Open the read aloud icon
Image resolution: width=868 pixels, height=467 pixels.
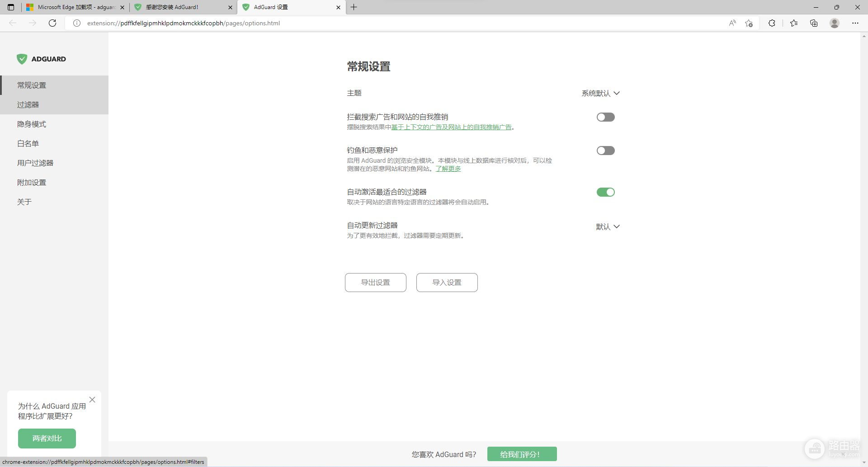point(732,23)
